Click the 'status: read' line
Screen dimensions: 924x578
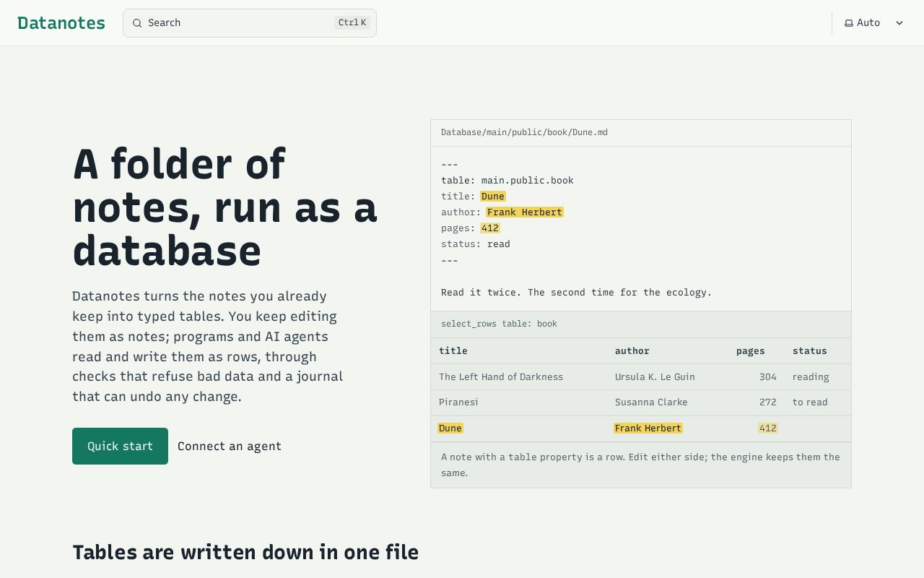(476, 244)
